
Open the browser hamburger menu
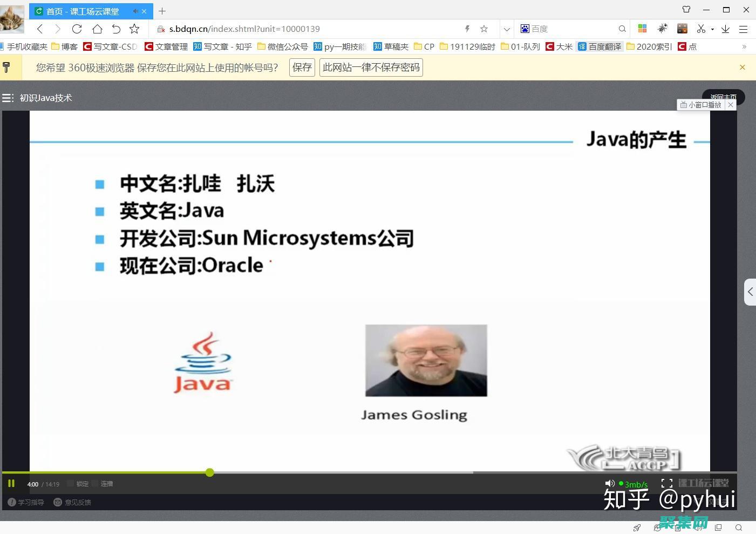[x=744, y=29]
